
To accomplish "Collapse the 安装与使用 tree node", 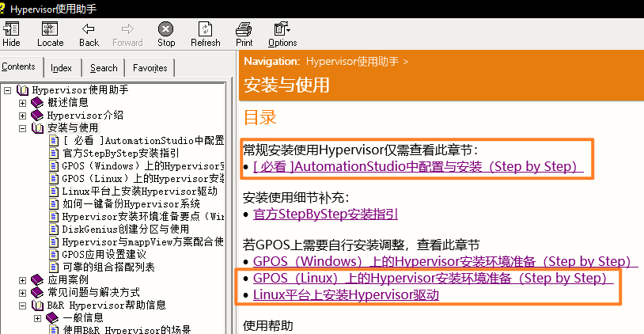I will tap(23, 127).
